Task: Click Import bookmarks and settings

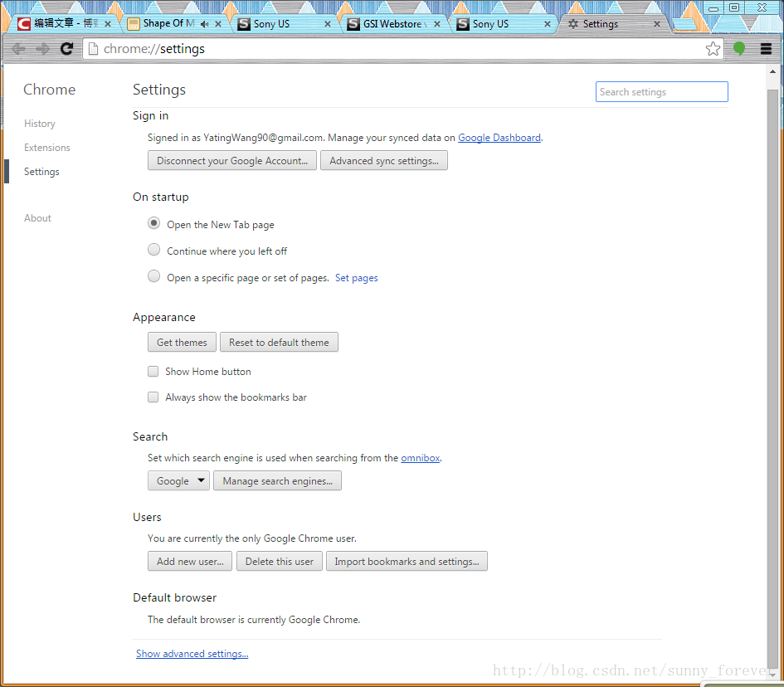Action: (x=407, y=561)
